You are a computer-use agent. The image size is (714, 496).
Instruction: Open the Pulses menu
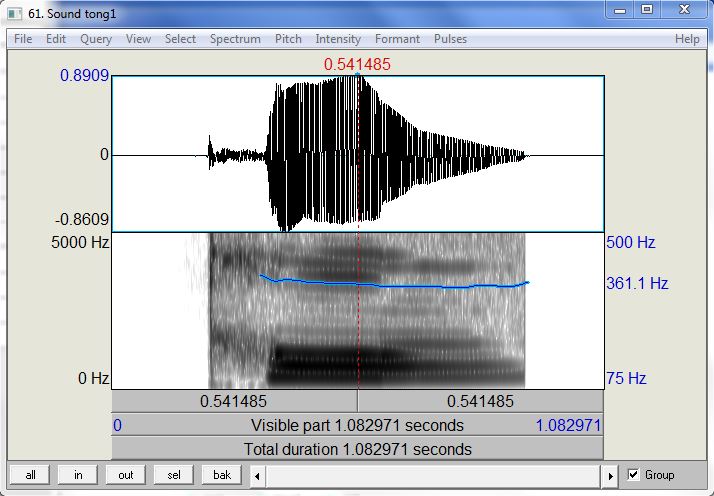pyautogui.click(x=450, y=39)
